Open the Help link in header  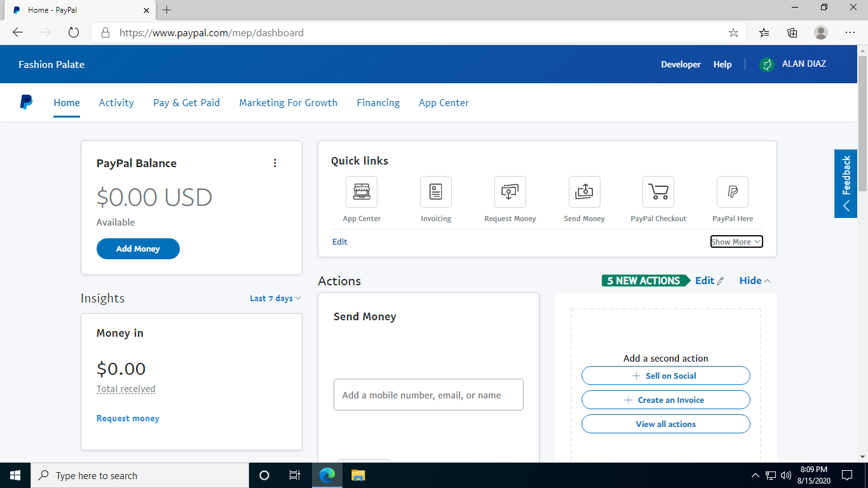(722, 64)
